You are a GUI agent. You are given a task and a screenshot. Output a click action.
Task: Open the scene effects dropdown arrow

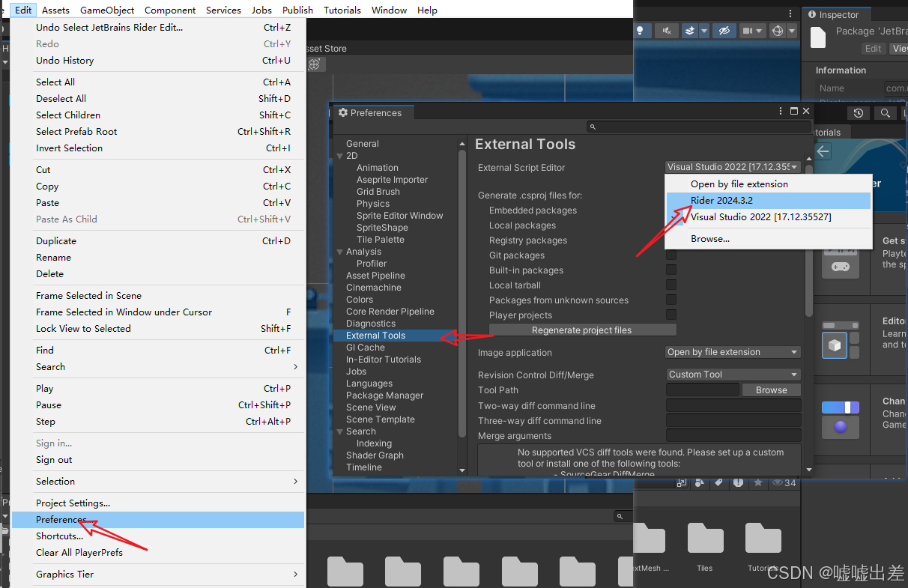pyautogui.click(x=704, y=31)
